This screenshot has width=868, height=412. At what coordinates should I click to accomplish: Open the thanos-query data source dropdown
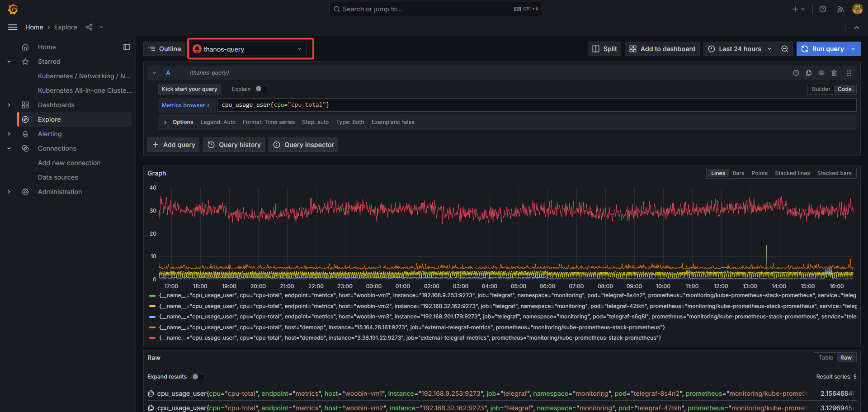tap(248, 49)
